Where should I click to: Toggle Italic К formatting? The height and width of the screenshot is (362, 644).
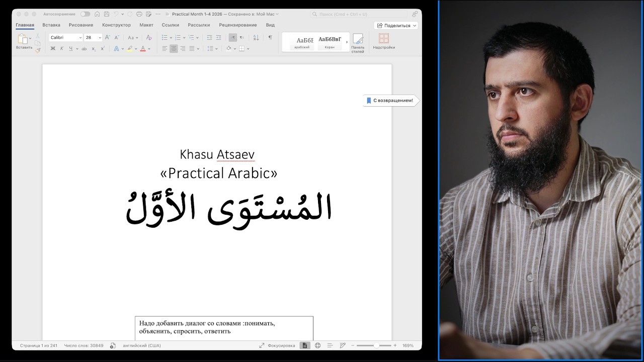[62, 49]
